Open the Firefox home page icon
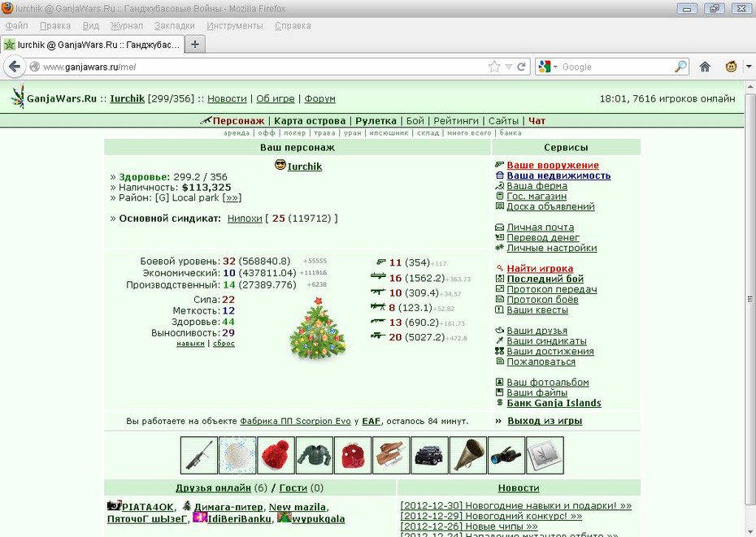This screenshot has width=756, height=537. (705, 67)
